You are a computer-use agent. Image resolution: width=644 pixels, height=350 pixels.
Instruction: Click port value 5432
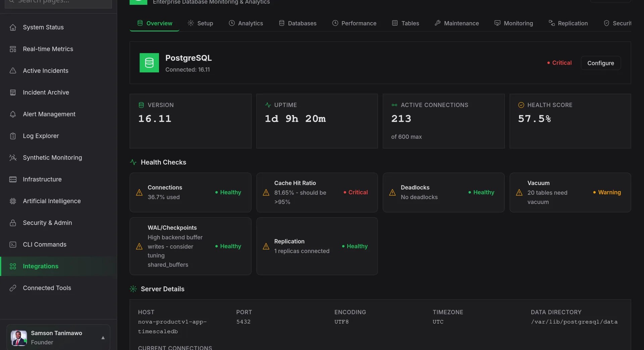(243, 322)
